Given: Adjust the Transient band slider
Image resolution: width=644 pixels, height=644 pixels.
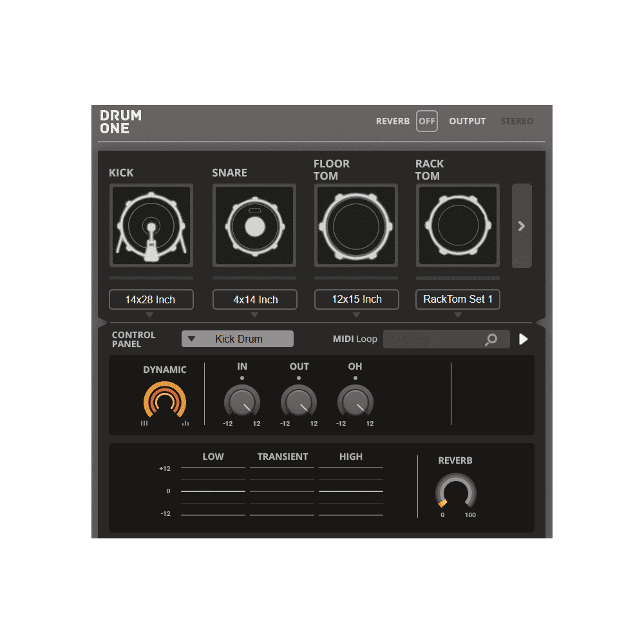Looking at the screenshot, I should [x=282, y=491].
